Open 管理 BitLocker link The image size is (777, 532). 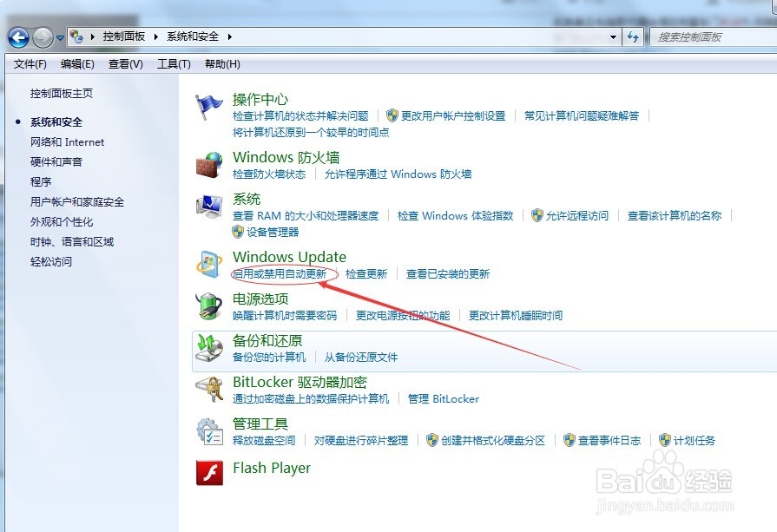coord(444,398)
